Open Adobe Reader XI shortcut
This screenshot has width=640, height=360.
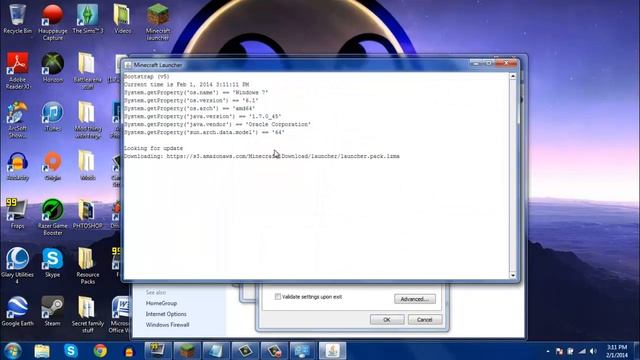[17, 71]
